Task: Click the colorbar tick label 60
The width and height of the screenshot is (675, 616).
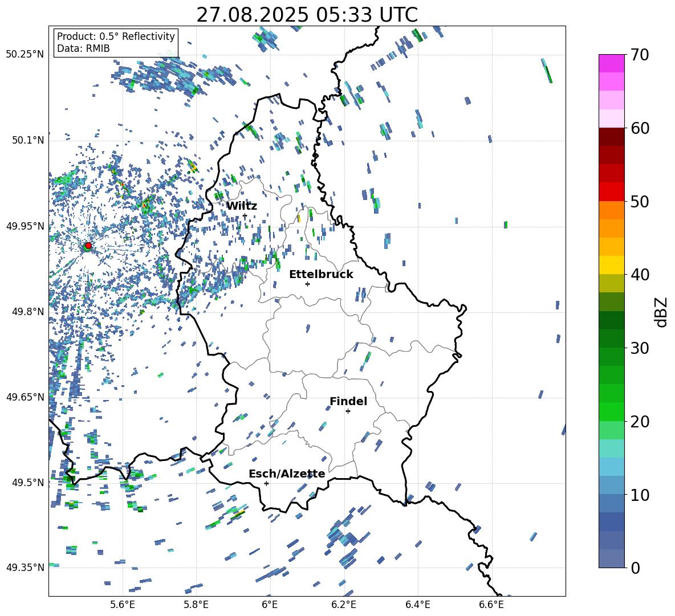Action: coord(639,128)
